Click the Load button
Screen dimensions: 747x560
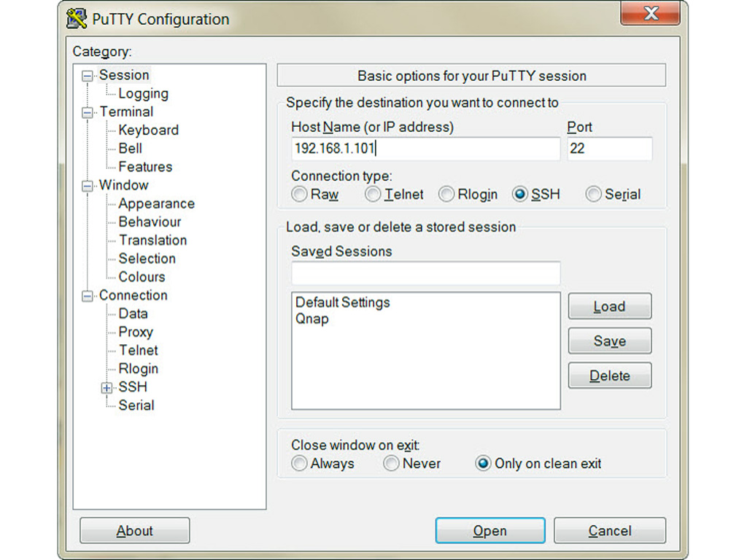(x=610, y=306)
